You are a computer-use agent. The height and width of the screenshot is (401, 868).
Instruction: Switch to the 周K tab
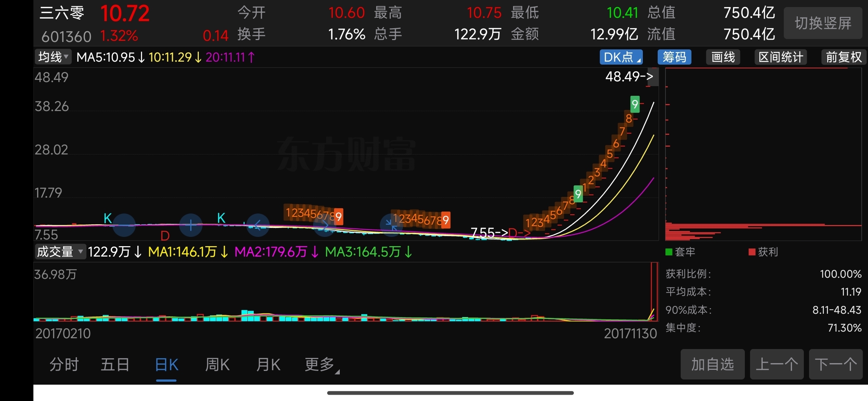point(217,365)
